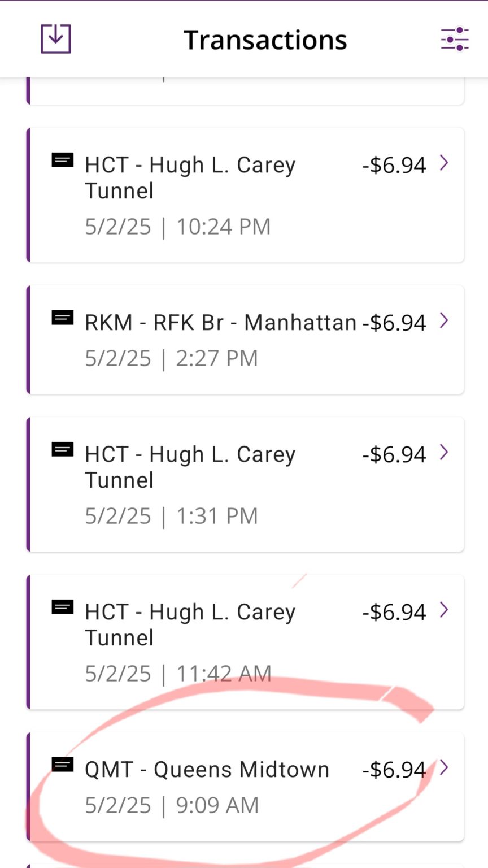
Task: Expand the 11:42 AM Carey Tunnel chevron
Action: click(x=444, y=610)
